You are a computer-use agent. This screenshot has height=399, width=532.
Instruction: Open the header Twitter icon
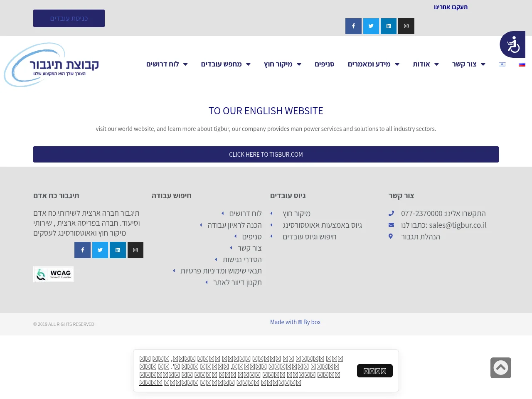pos(371,26)
